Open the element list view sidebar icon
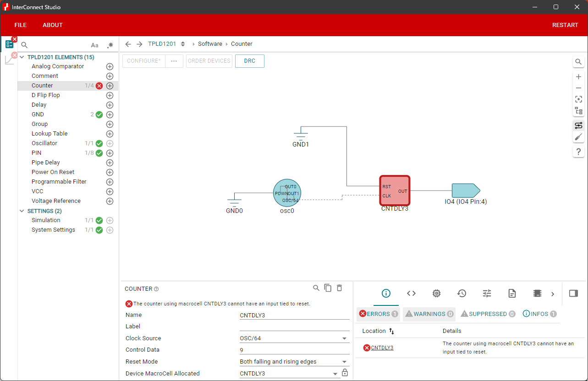The image size is (588, 381). [x=9, y=44]
